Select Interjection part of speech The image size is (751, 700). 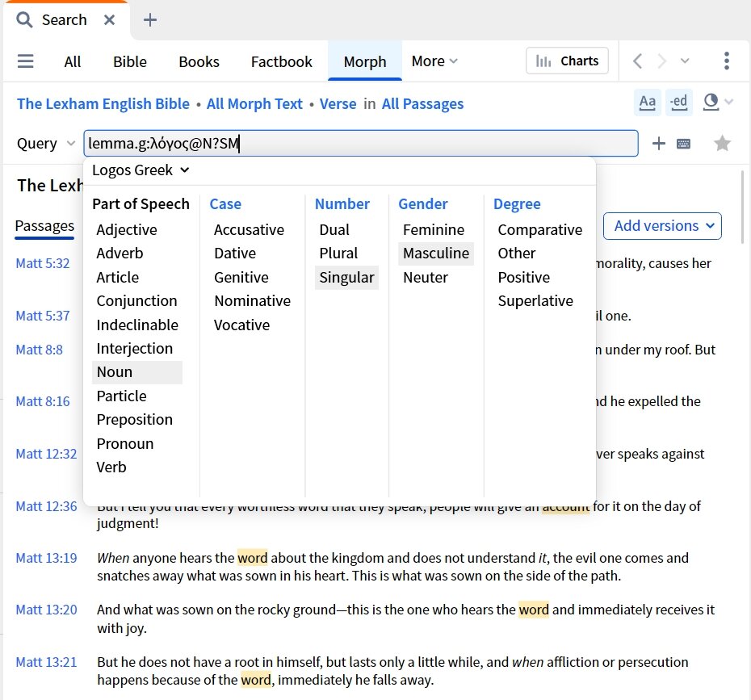[x=134, y=349]
